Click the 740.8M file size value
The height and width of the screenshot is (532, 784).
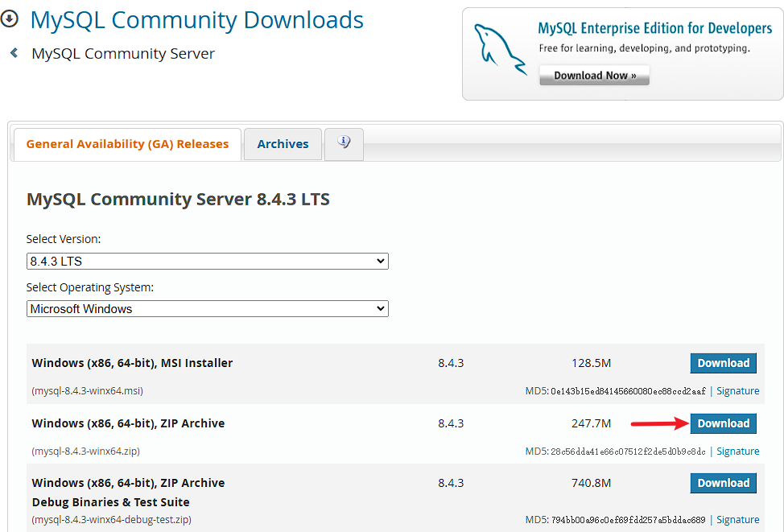(591, 483)
